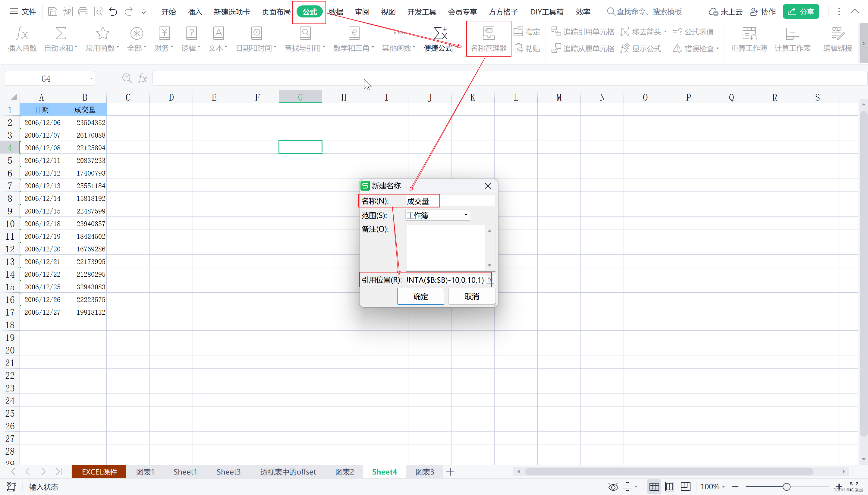
Task: Open the All functions (全部) icon
Action: 137,39
